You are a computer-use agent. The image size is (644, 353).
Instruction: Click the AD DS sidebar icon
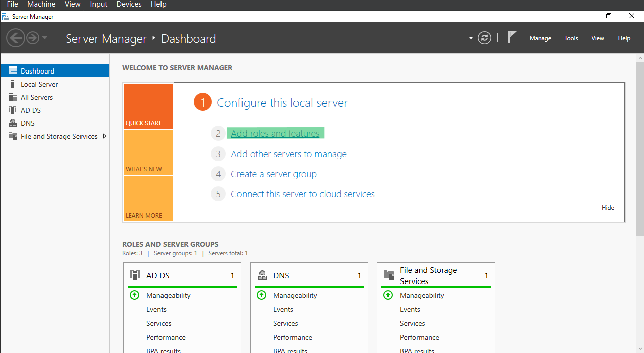click(13, 110)
